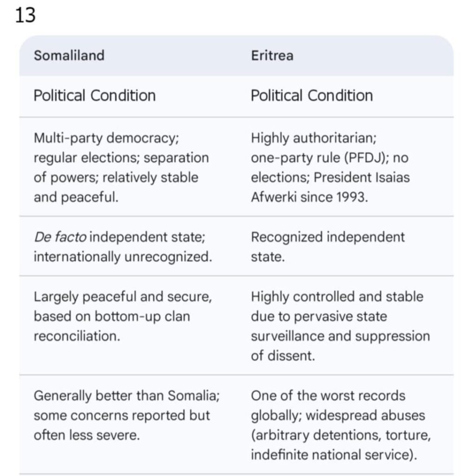Click the Multi-party democracy cell
This screenshot has height=476, width=473.
(121, 167)
